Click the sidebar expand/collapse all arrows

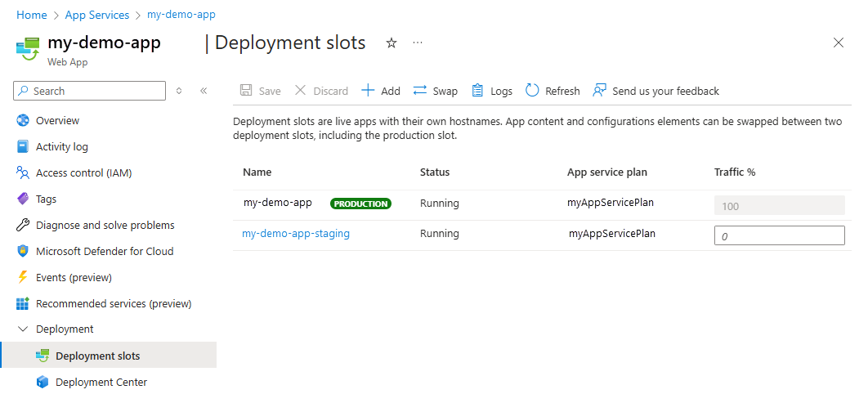click(x=180, y=91)
